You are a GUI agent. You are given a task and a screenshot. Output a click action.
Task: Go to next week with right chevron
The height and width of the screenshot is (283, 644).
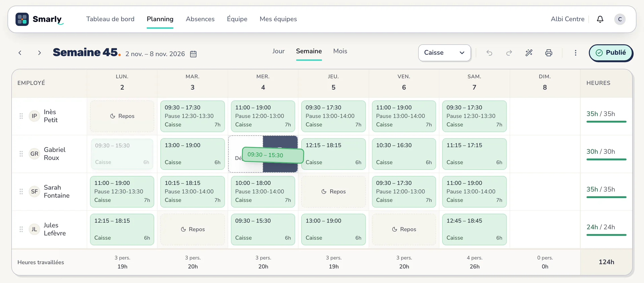(x=40, y=53)
